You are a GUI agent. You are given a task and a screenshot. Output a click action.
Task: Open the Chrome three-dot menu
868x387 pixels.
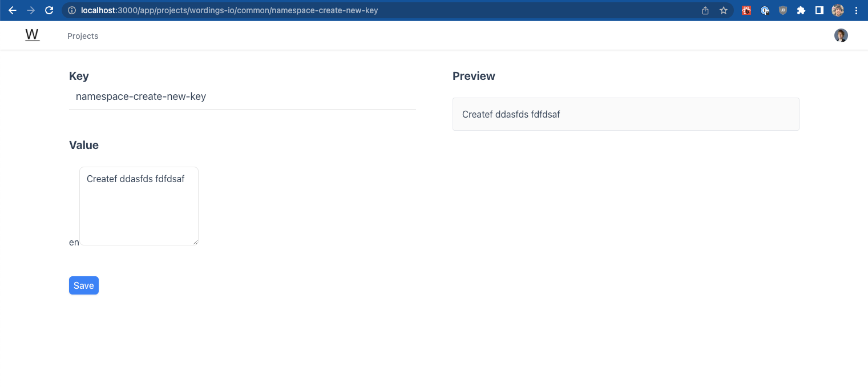point(856,10)
